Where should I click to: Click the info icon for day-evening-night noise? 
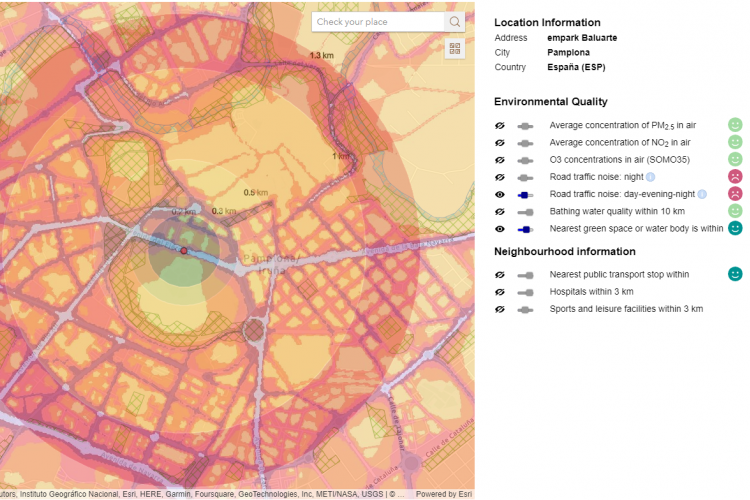point(702,194)
